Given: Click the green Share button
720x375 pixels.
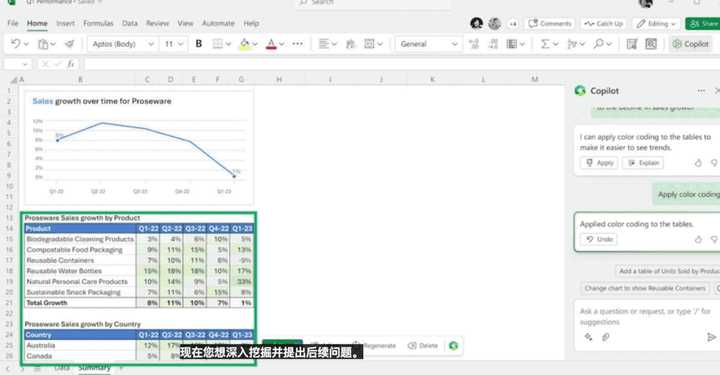Looking at the screenshot, I should coord(703,23).
